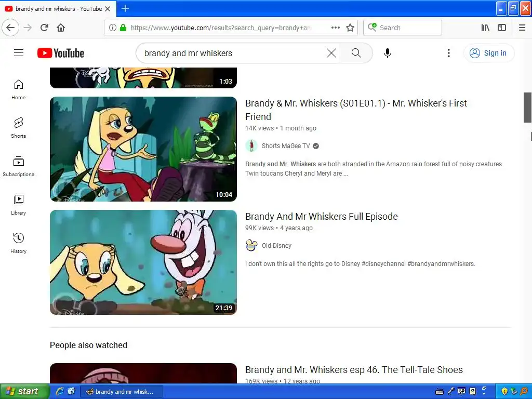Select the brandy and mr whiskers YouTube tab
Screen dimensions: 532x399
pos(58,9)
